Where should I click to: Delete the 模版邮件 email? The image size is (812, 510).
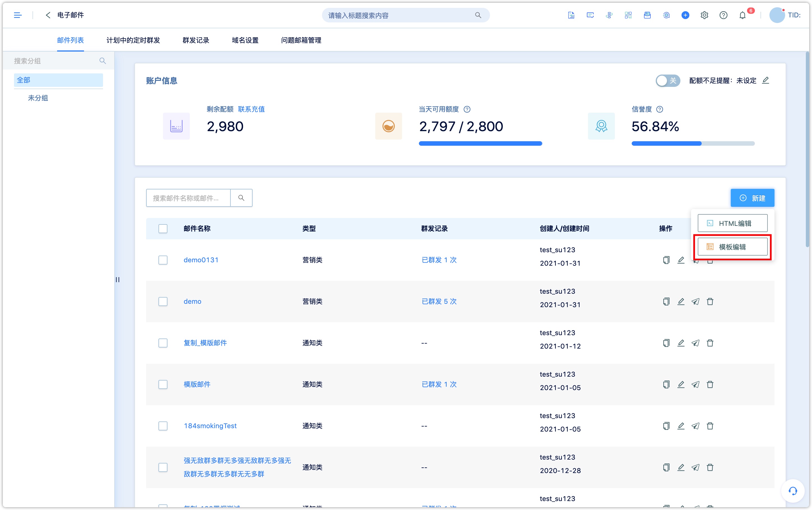coord(710,384)
